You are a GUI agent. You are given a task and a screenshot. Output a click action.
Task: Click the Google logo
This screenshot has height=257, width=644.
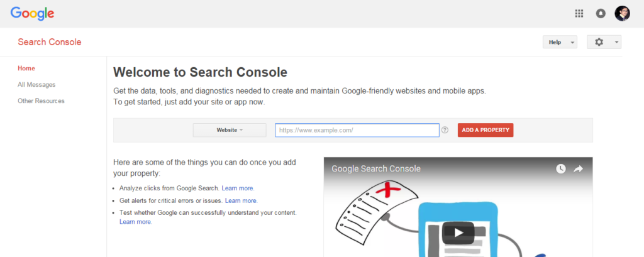[x=32, y=13]
